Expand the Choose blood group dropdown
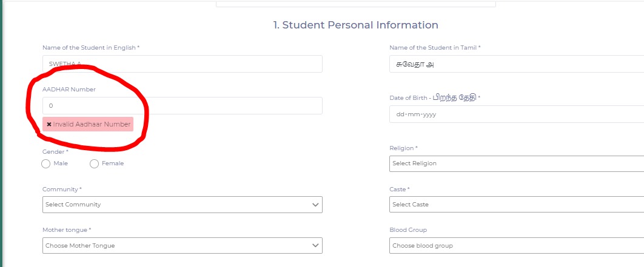This screenshot has height=267, width=644. point(515,246)
